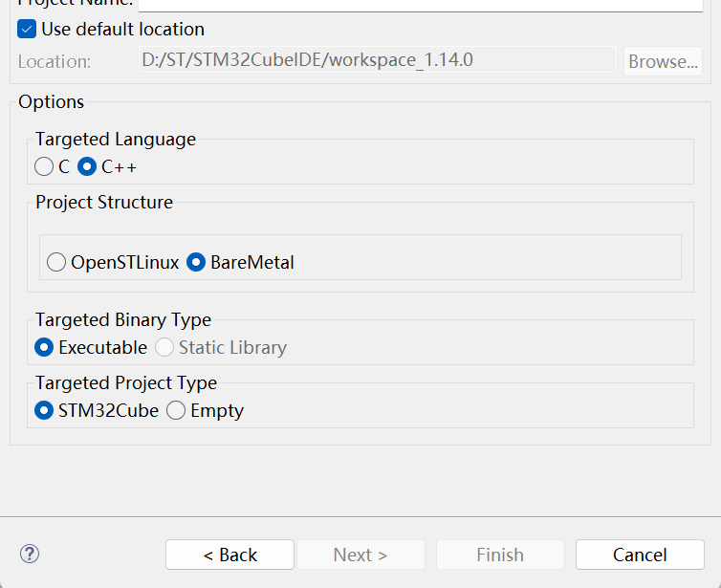This screenshot has width=721, height=588.
Task: Select C as the targeted language
Action: [44, 166]
